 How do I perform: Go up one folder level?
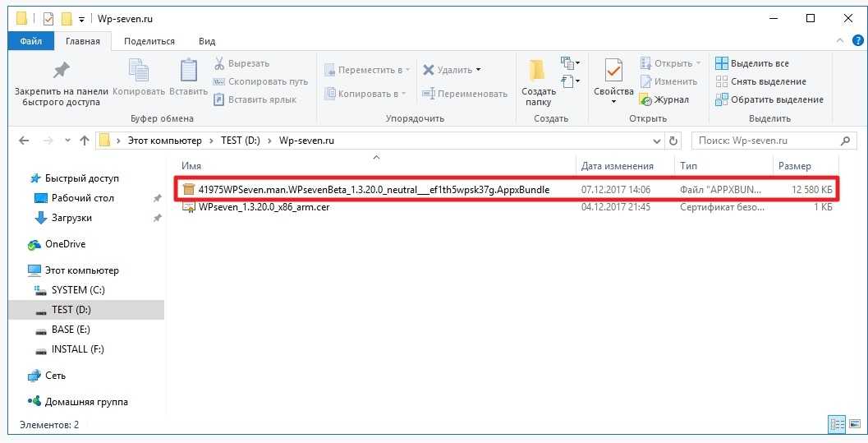(x=84, y=141)
